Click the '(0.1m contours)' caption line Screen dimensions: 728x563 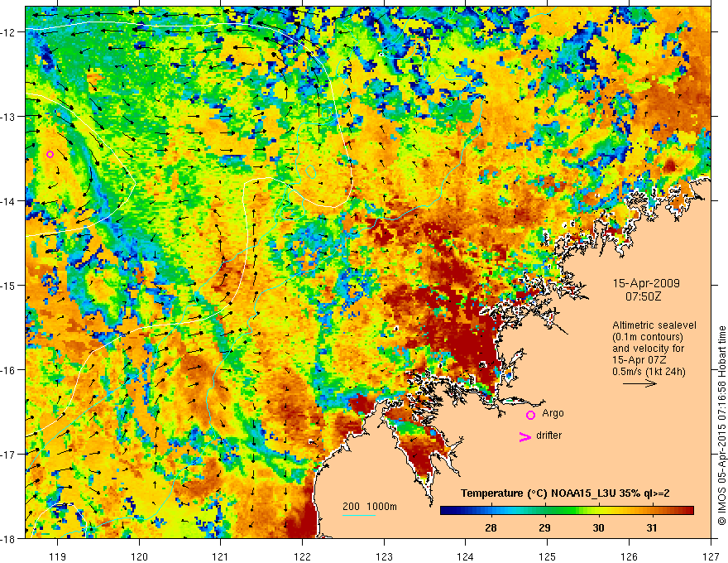[648, 337]
